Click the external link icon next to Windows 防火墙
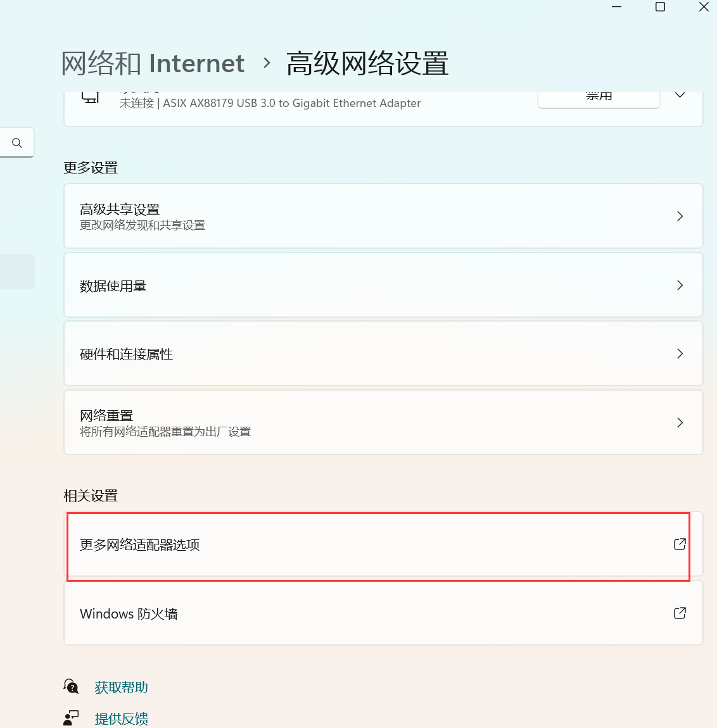The height and width of the screenshot is (728, 717). tap(679, 613)
